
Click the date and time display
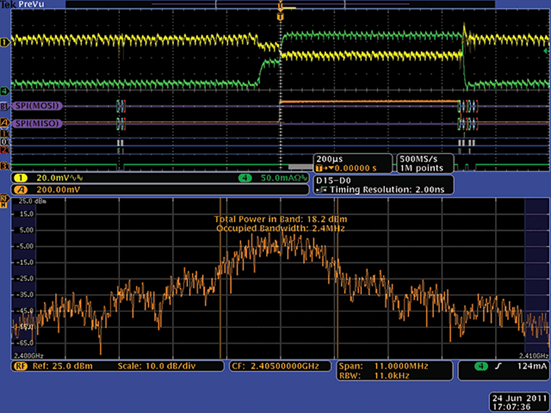tap(518, 402)
